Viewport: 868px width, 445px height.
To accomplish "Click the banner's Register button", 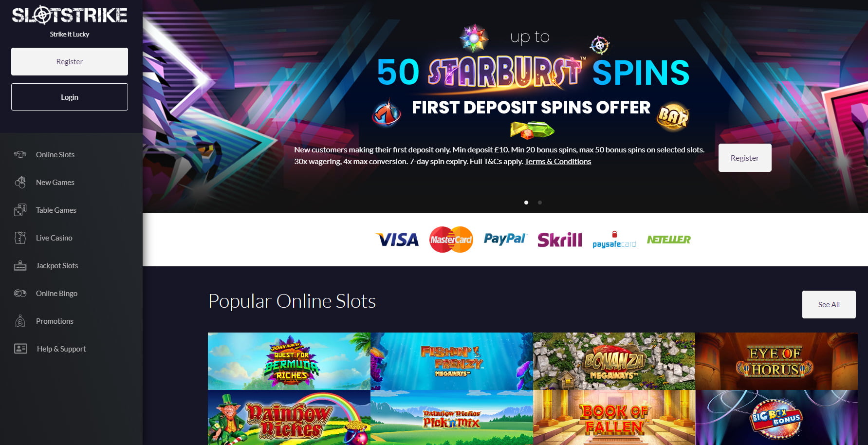I will point(745,158).
